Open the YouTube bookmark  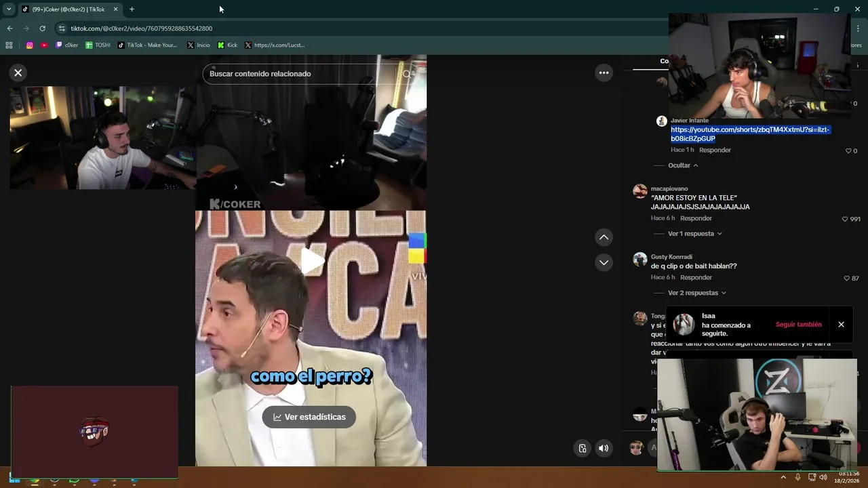[44, 45]
